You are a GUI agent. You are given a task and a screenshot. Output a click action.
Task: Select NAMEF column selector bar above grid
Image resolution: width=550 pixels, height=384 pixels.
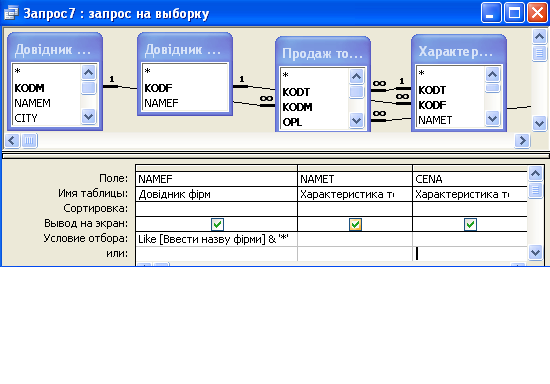pos(216,168)
